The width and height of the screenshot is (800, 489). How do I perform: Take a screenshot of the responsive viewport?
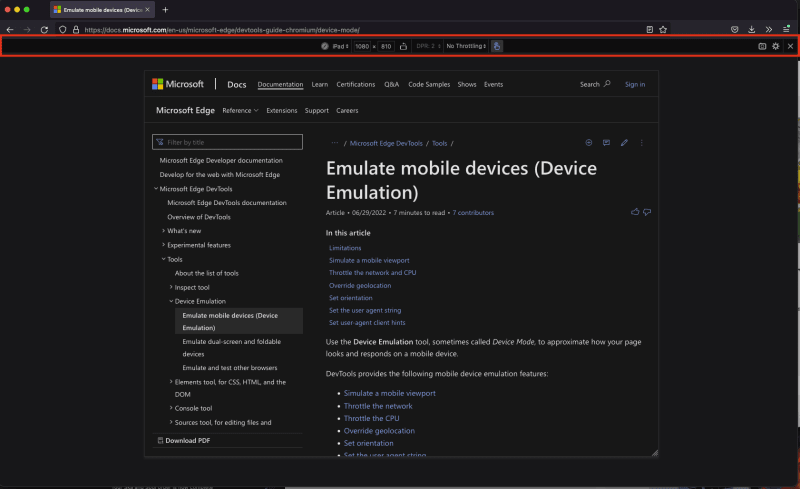tap(762, 46)
